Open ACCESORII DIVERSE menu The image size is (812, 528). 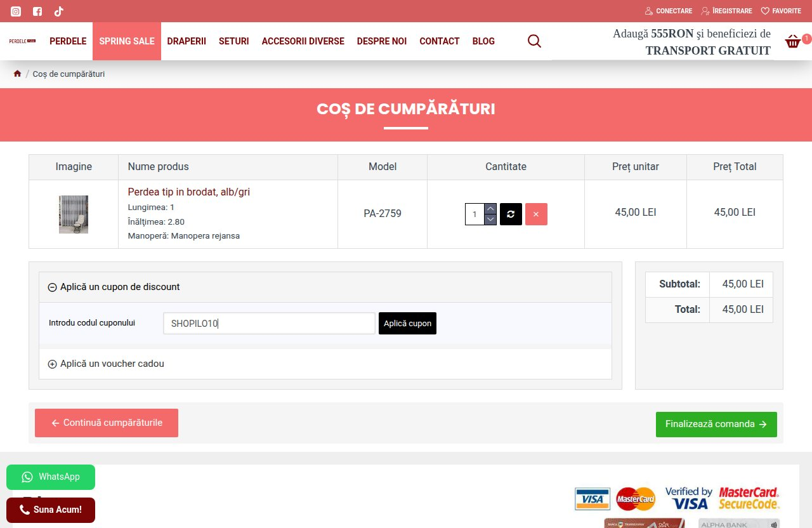[303, 41]
